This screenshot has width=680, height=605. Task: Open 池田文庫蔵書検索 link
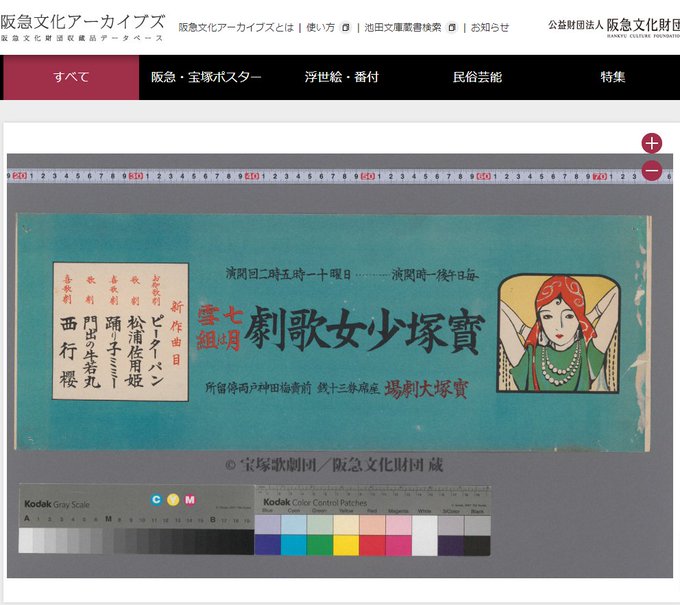(403, 28)
